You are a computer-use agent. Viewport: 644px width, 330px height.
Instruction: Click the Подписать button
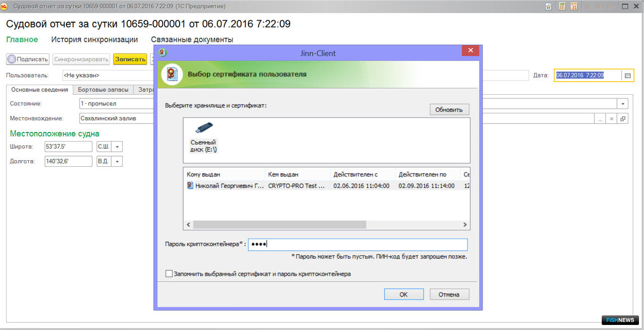tap(28, 59)
